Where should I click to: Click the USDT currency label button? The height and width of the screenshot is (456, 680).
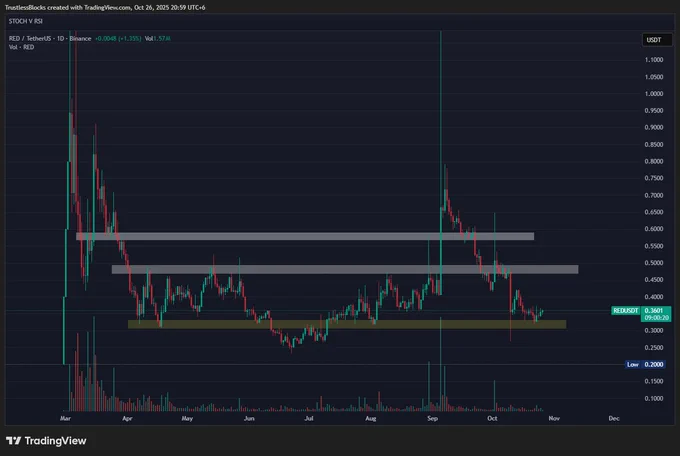click(656, 39)
